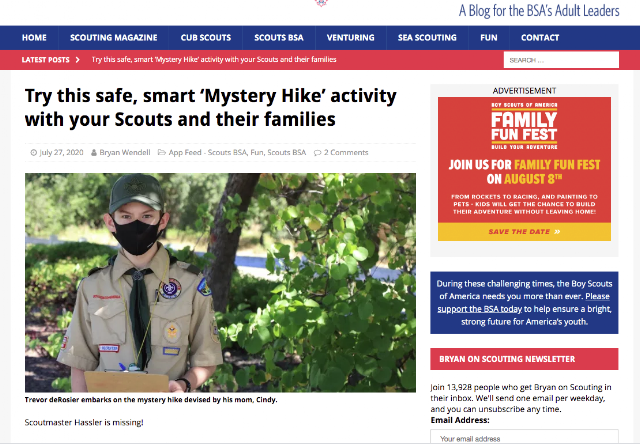Open the Scouts BSA category link in the post meta

tap(287, 152)
